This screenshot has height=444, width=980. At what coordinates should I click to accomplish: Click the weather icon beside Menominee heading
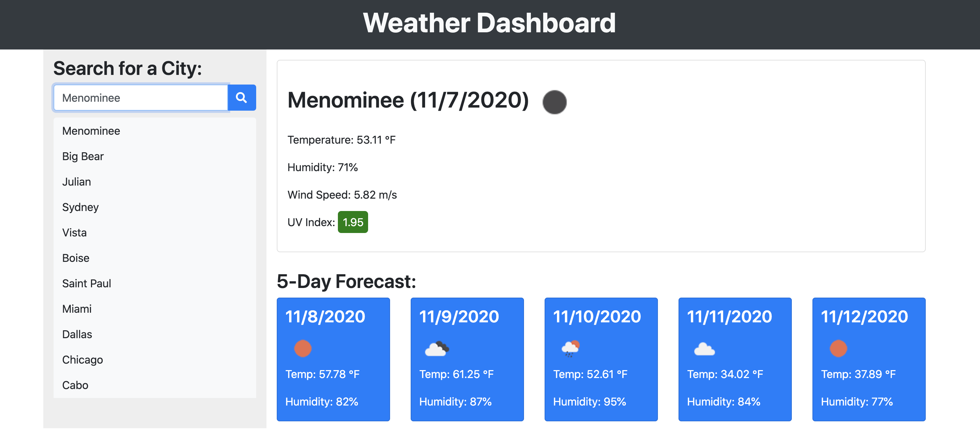(x=555, y=102)
